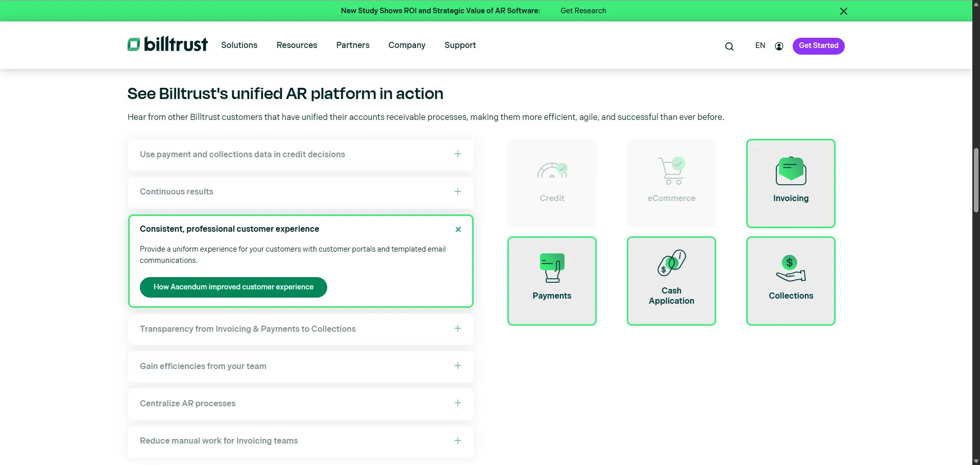Viewport: 980px width, 465px height.
Task: Open the user account icon
Action: coord(779,46)
